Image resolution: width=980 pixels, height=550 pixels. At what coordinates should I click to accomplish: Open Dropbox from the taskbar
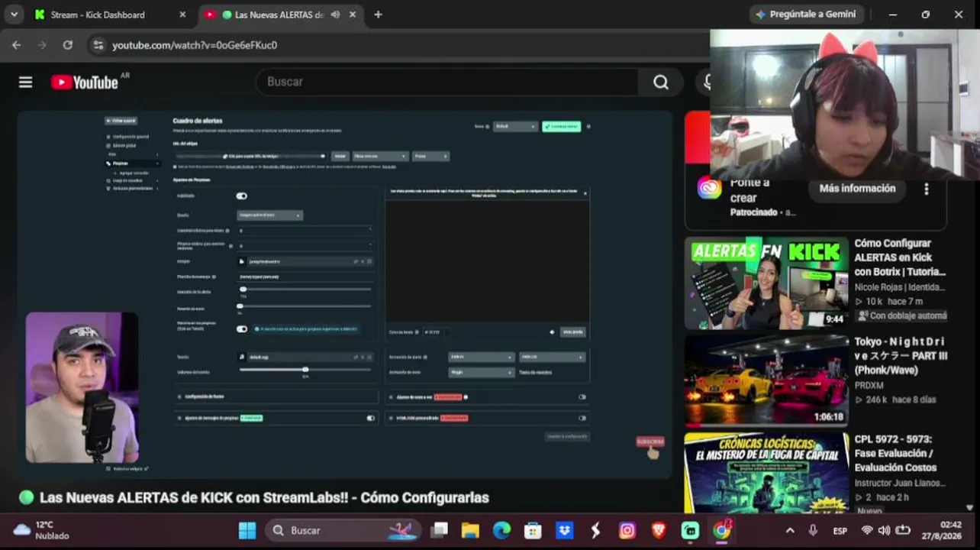coord(565,530)
